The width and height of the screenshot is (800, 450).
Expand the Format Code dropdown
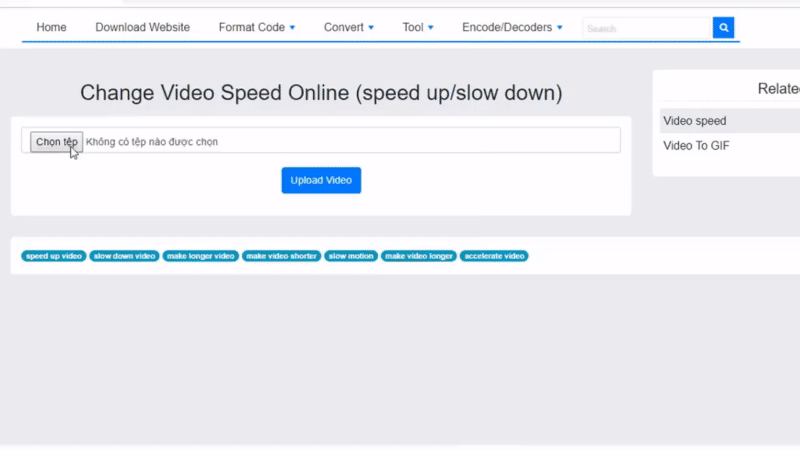(257, 28)
